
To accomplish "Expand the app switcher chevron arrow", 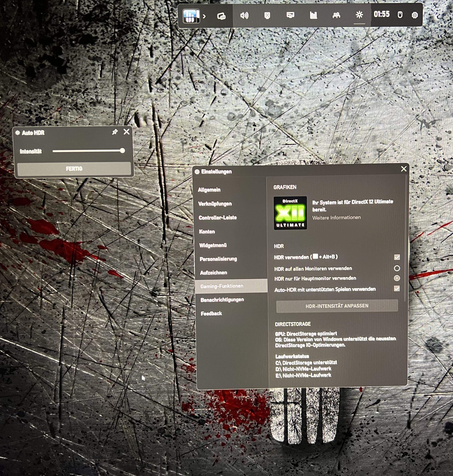I will pos(204,17).
